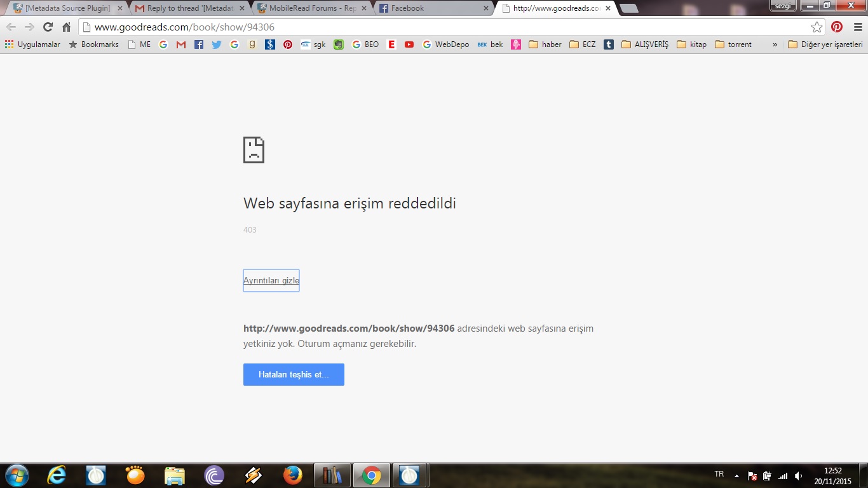868x488 pixels.
Task: Open the pink icon bookmark after bek
Action: [516, 44]
